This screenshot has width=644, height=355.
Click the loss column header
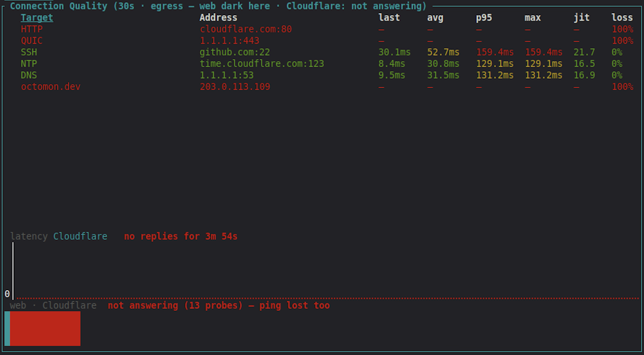(622, 18)
